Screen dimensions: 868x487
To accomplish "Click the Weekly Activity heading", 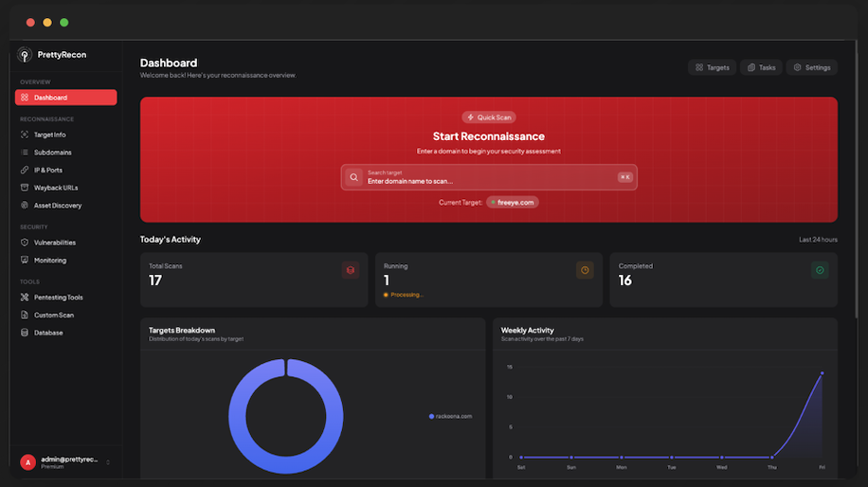I will click(x=527, y=331).
